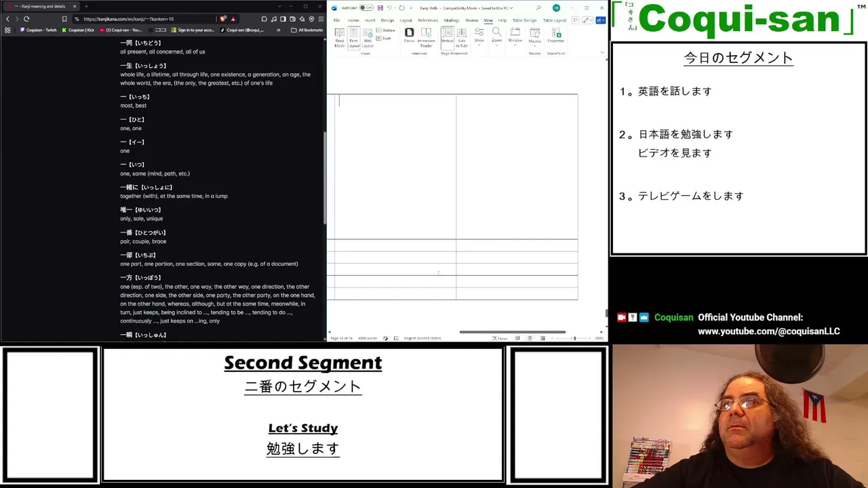
Task: Open the Macros dropdown
Action: [x=534, y=36]
